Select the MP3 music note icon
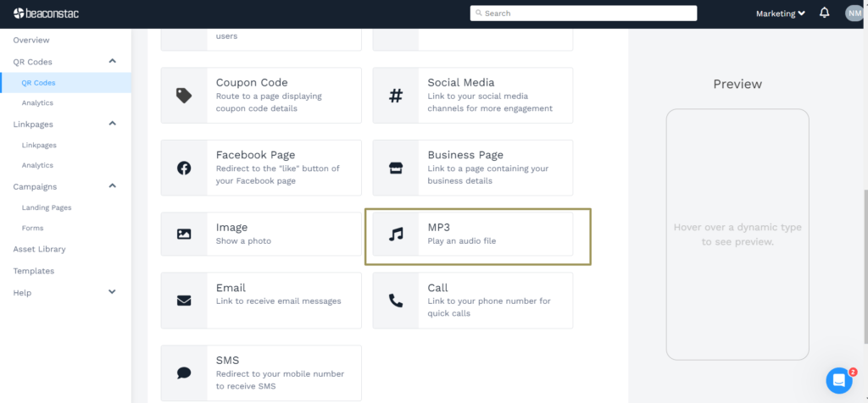This screenshot has width=868, height=403. pos(396,234)
